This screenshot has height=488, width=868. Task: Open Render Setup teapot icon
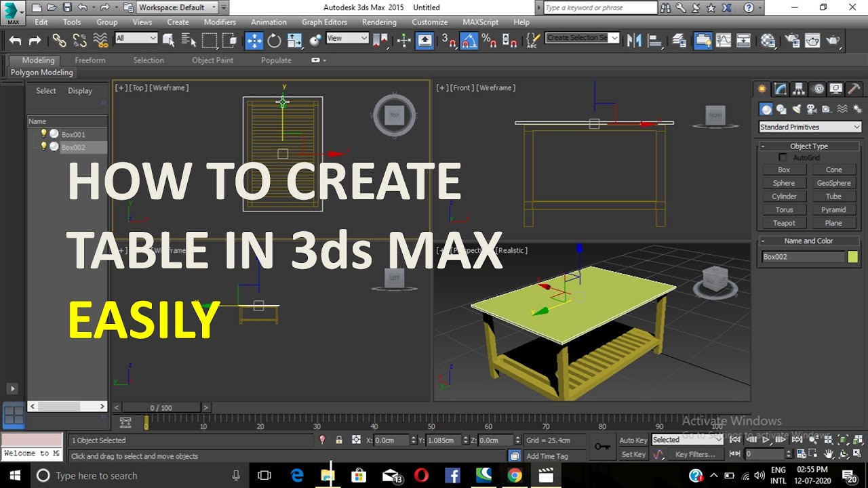click(x=791, y=41)
